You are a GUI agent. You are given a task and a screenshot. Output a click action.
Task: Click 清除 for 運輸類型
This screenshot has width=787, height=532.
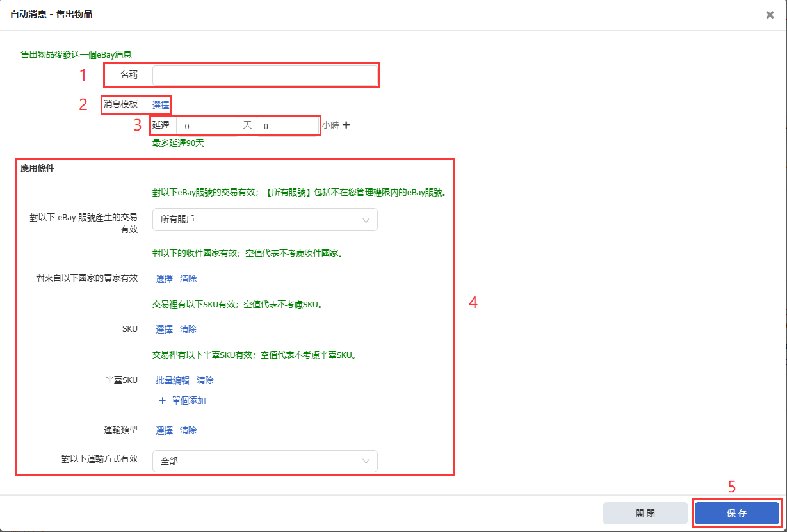click(188, 430)
